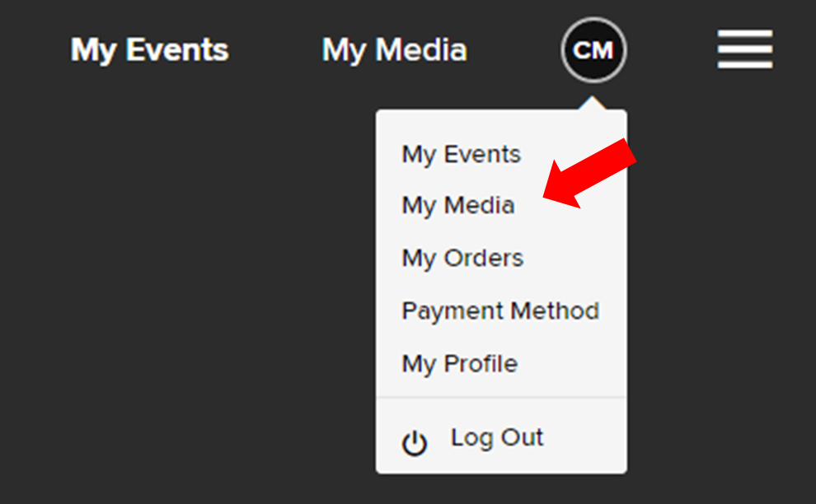Image resolution: width=816 pixels, height=504 pixels.
Task: Click the red arrow annotation graphic
Action: [x=589, y=174]
